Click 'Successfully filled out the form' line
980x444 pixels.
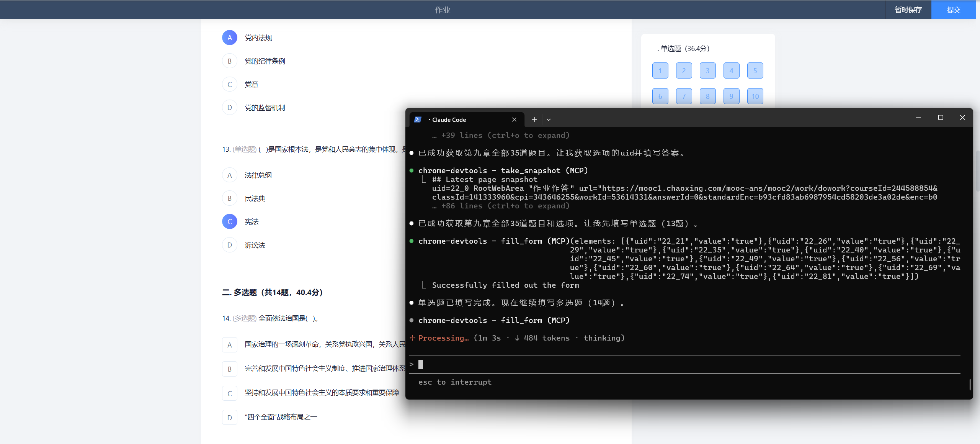pyautogui.click(x=505, y=285)
